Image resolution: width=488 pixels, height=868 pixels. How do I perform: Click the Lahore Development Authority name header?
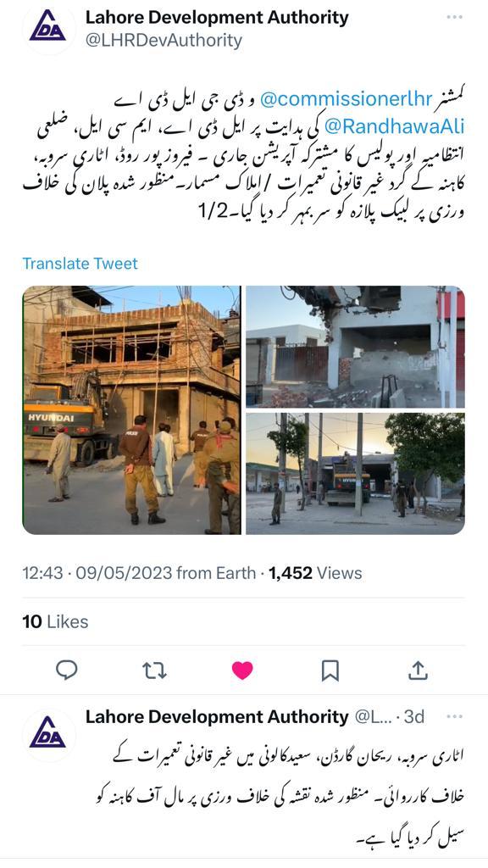point(217,18)
